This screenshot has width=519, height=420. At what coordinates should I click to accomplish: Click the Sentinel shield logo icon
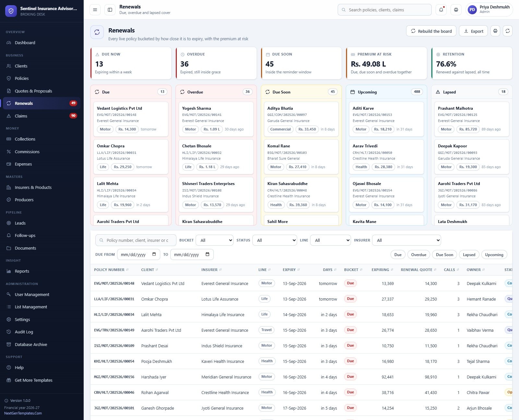[11, 11]
